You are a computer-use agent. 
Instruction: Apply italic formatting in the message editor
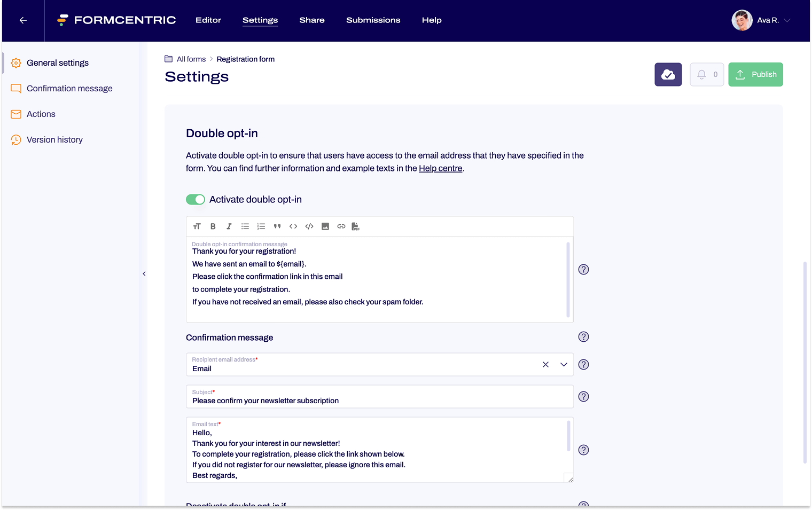229,226
